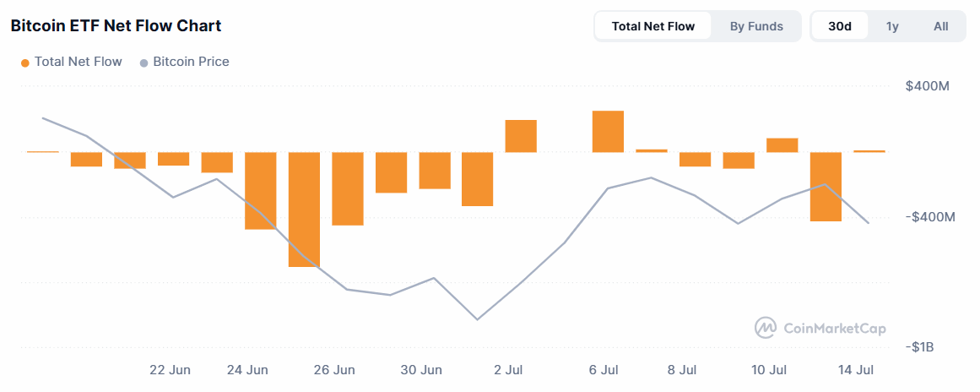Click the large negative bar before 14 Jul

tap(826, 187)
